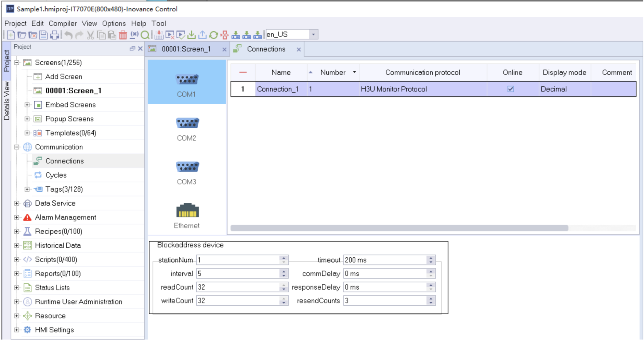Image resolution: width=644 pixels, height=351 pixels.
Task: Expand the Popup Screens node
Action: tap(27, 119)
